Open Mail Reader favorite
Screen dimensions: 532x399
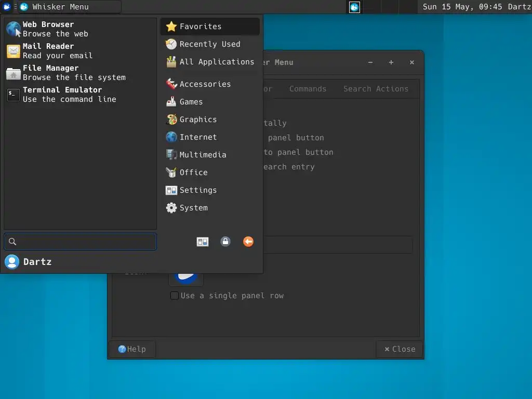tap(81, 51)
